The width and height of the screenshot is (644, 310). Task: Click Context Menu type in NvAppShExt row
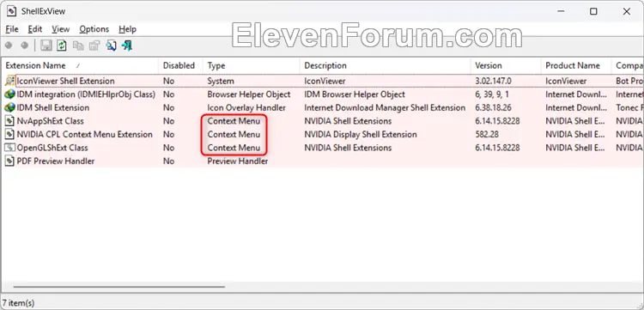coord(234,121)
